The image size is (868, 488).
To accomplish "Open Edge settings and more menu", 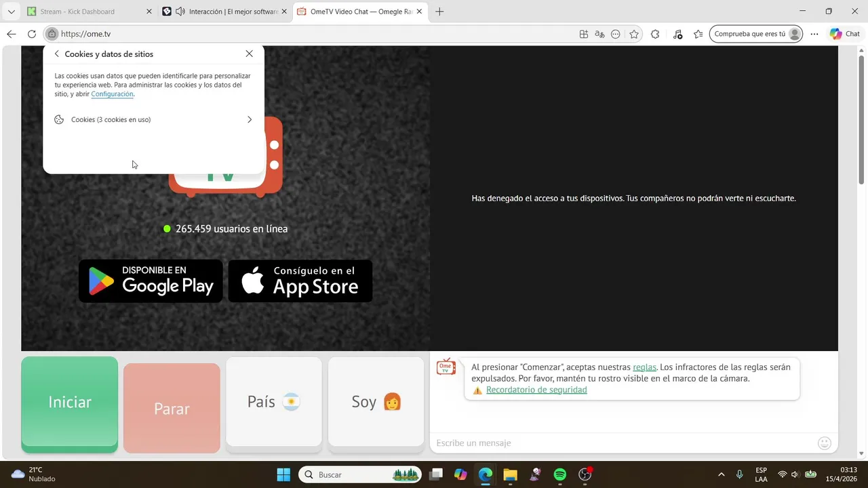I will (814, 34).
